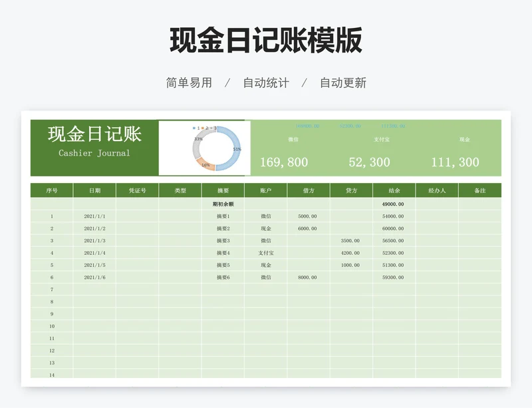
Task: Select the 经办人 column header
Action: click(x=437, y=190)
